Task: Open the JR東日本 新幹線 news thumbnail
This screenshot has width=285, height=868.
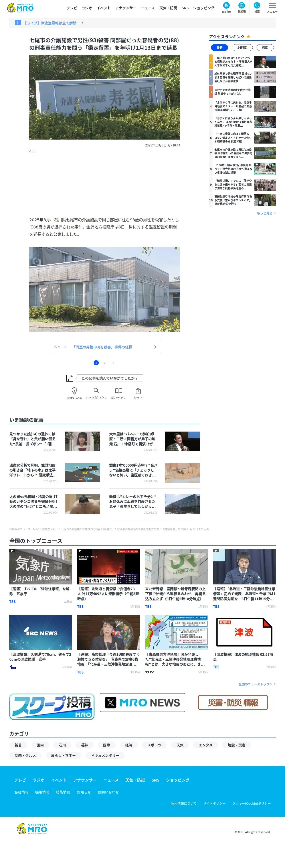Action: 176,567
